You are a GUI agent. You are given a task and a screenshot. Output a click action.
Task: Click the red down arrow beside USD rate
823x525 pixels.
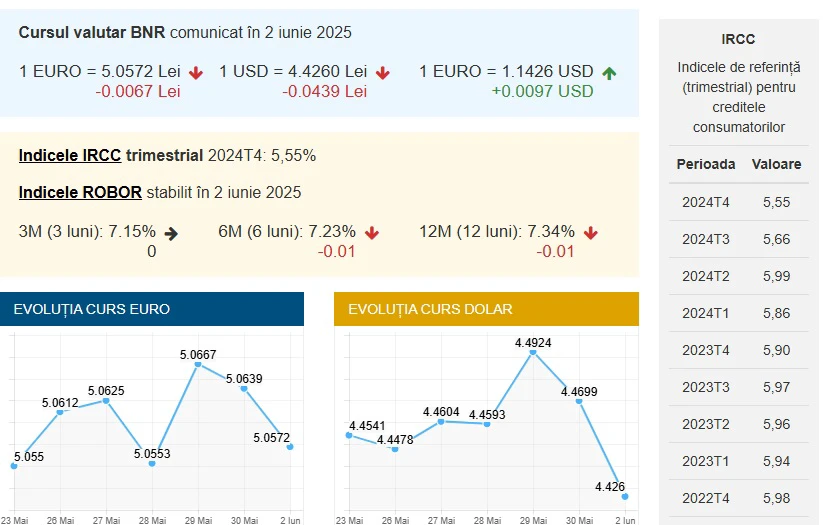click(x=383, y=73)
